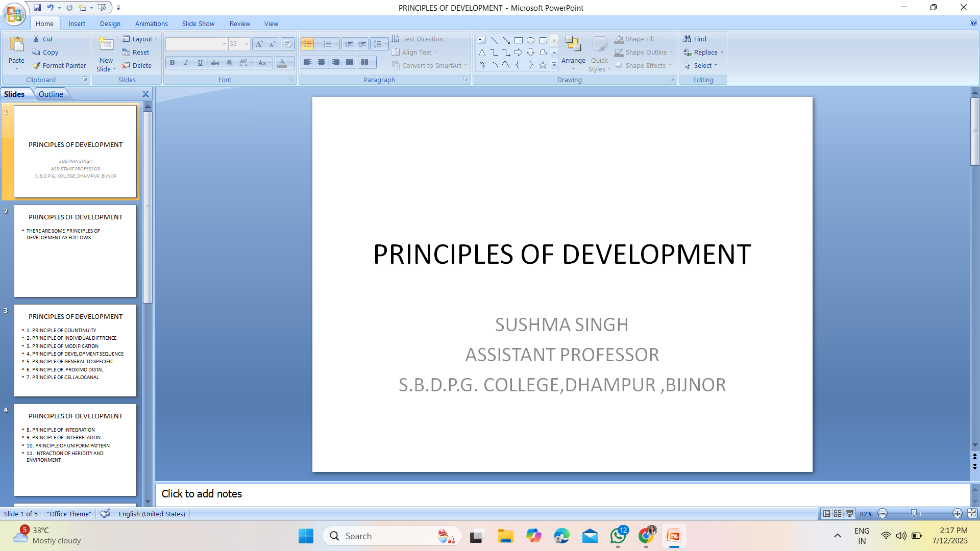Open the Replace dropdown arrow
The width and height of the screenshot is (980, 551).
click(722, 53)
